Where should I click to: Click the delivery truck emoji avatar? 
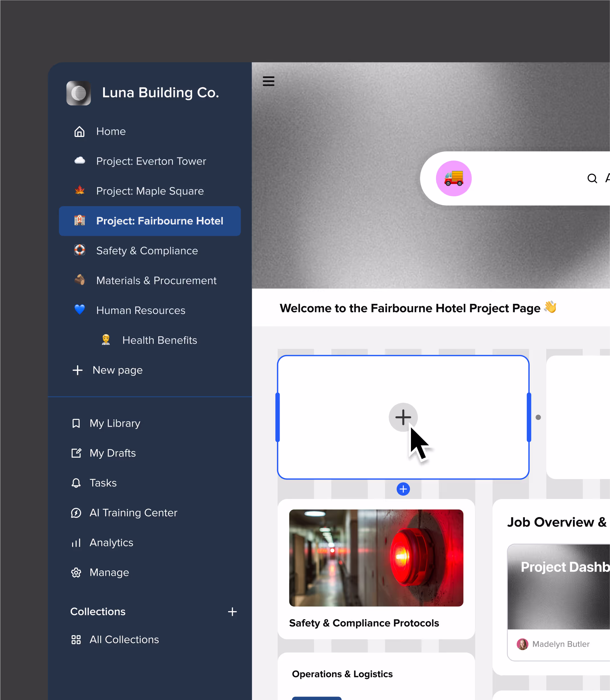point(453,178)
